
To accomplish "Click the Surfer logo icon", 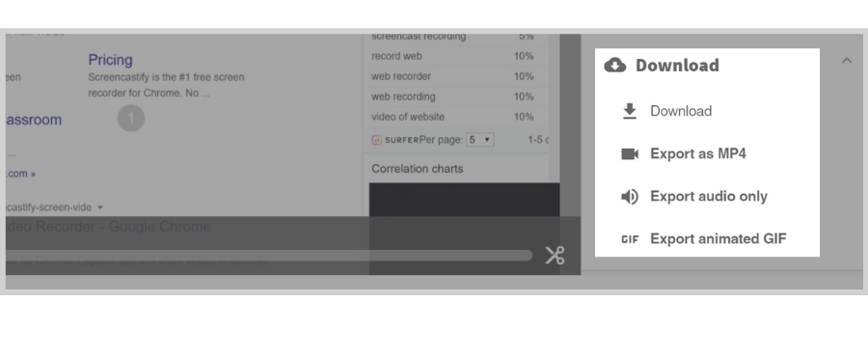I will 376,140.
